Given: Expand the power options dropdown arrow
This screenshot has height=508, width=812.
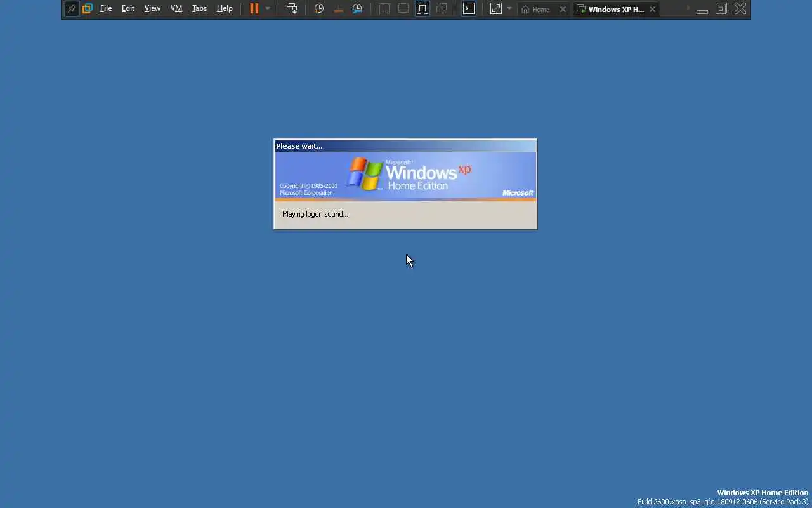Looking at the screenshot, I should coord(268,9).
